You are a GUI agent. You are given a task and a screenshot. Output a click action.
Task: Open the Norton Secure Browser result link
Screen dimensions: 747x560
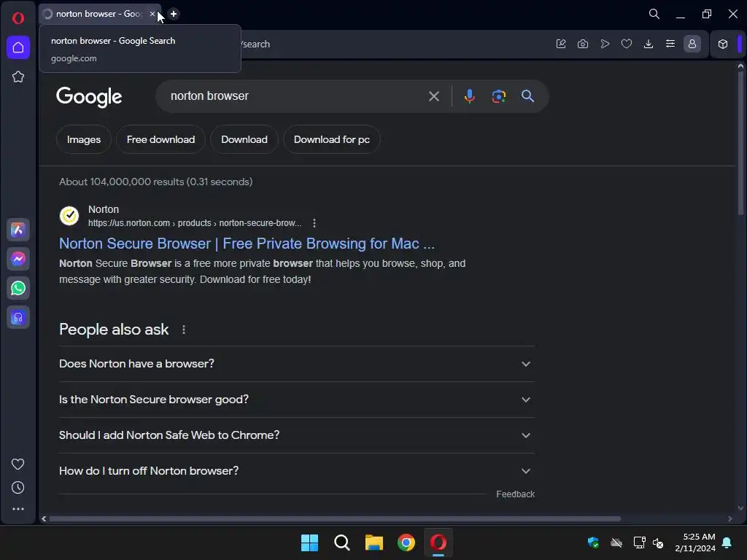coord(247,244)
